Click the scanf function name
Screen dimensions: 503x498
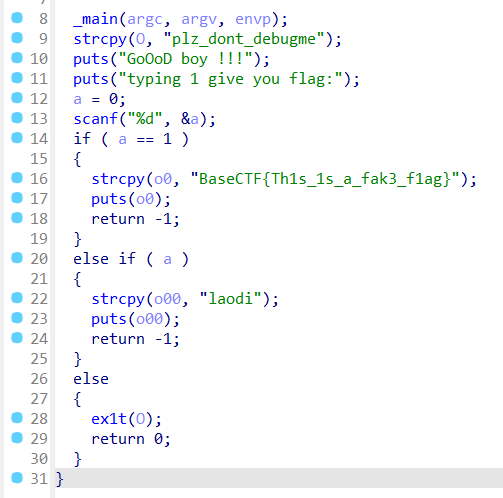95,119
